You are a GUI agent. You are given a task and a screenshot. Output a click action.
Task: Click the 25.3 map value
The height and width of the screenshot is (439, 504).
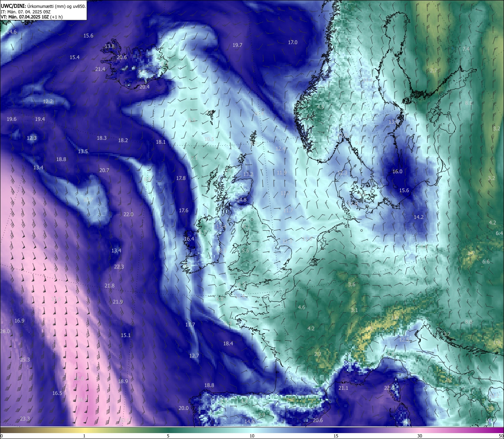click(25, 360)
